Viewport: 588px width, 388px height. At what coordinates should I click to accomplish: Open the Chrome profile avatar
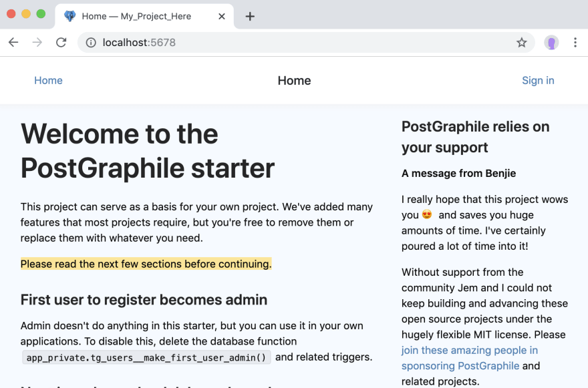pyautogui.click(x=551, y=42)
